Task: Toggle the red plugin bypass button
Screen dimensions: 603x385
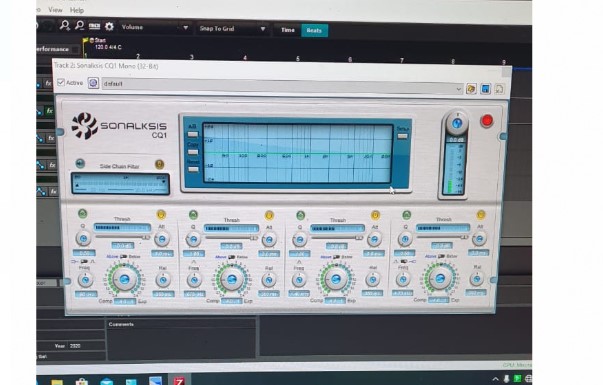Action: (486, 121)
